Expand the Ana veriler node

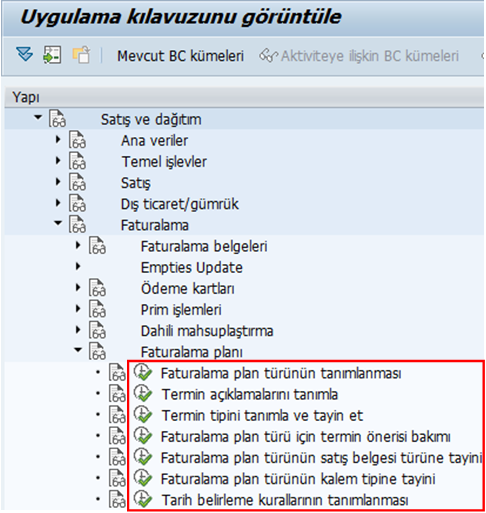(58, 140)
